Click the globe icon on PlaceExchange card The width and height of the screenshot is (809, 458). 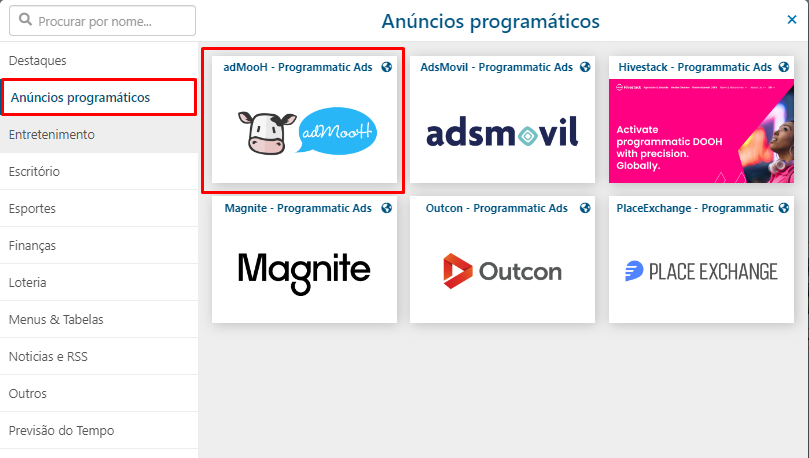click(x=784, y=208)
